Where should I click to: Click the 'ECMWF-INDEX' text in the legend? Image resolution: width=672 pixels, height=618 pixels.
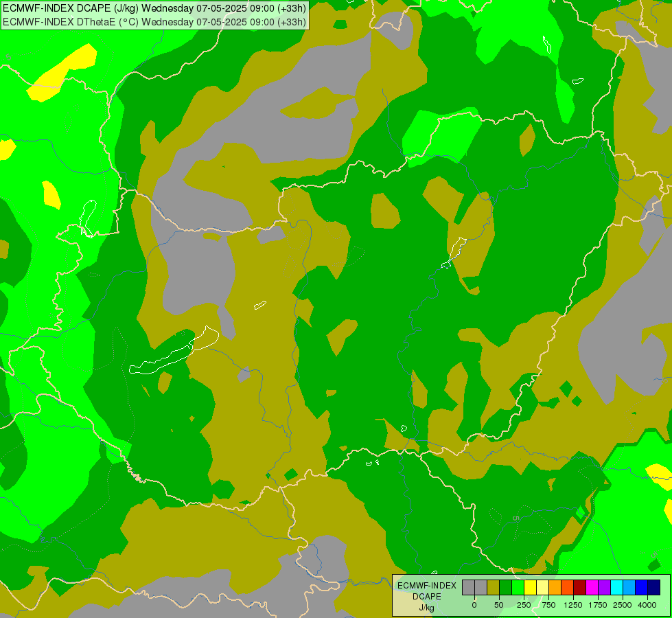427,586
